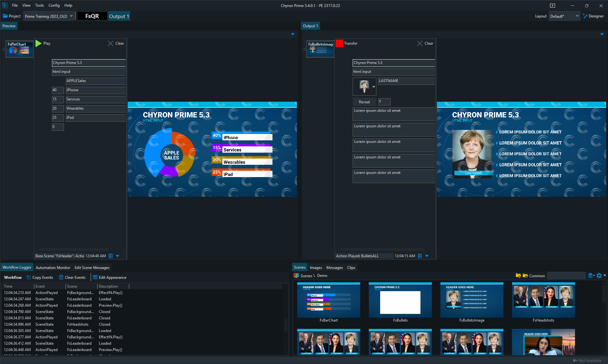Click the red Transfer square icon
Viewport: 608px width, 364px height.
pos(339,43)
